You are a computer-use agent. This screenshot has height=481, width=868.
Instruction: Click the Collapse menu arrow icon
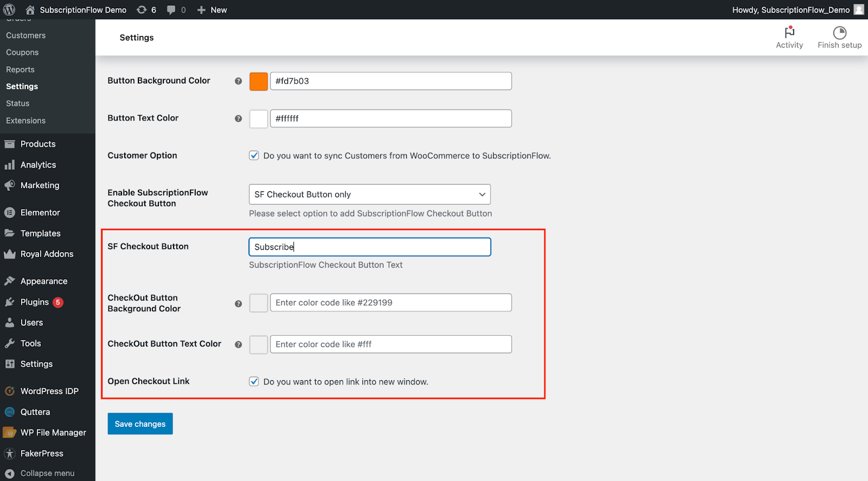pyautogui.click(x=10, y=473)
